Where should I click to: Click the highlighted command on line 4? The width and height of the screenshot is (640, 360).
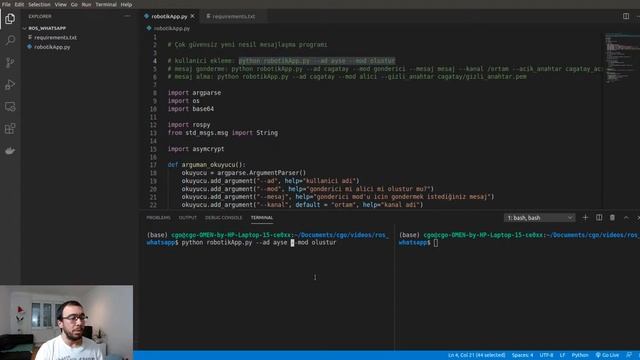click(x=317, y=61)
